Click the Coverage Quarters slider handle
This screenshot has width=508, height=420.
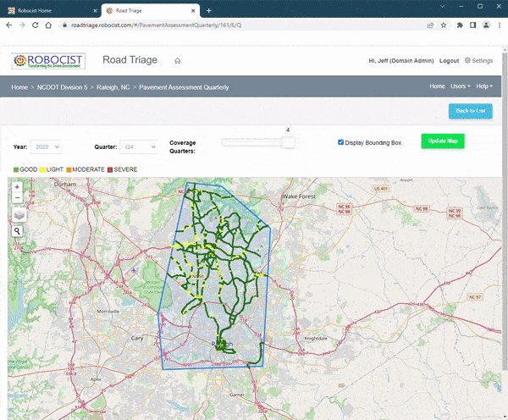pyautogui.click(x=289, y=143)
